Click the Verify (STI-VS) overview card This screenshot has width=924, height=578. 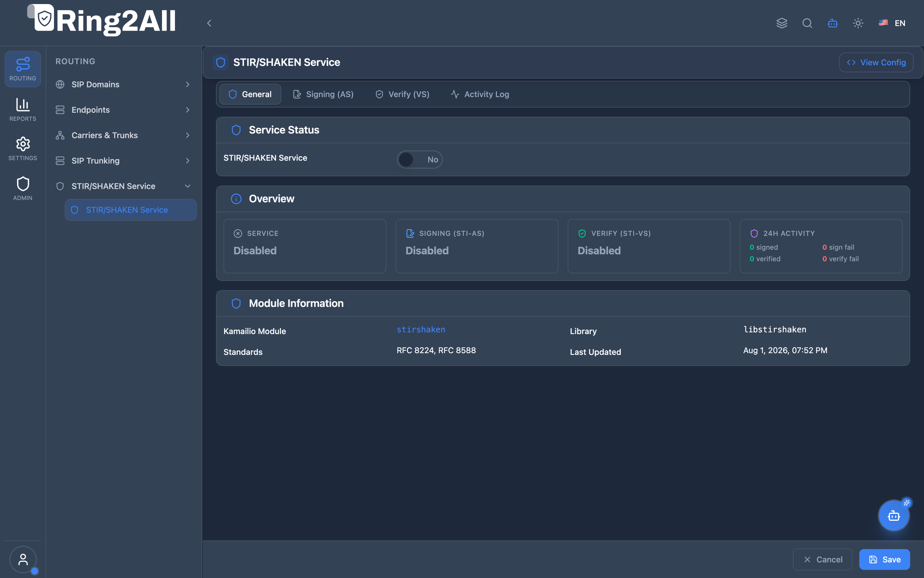[x=649, y=246]
